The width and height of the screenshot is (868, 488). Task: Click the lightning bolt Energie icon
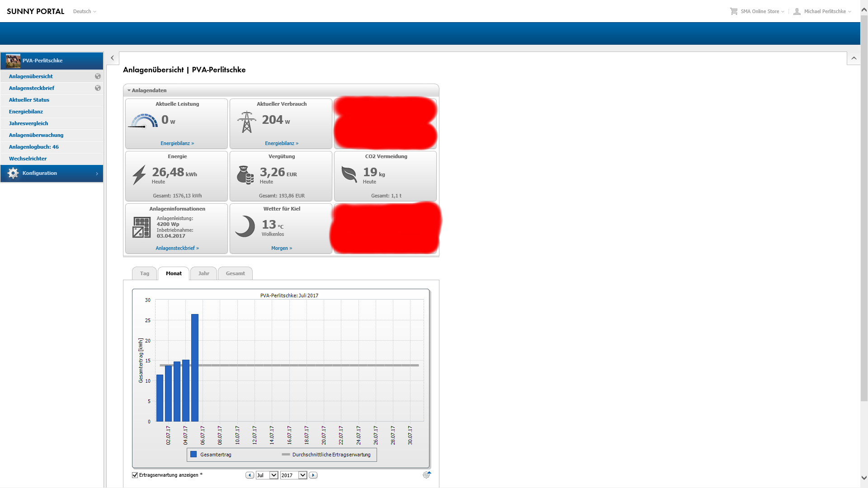click(x=139, y=175)
